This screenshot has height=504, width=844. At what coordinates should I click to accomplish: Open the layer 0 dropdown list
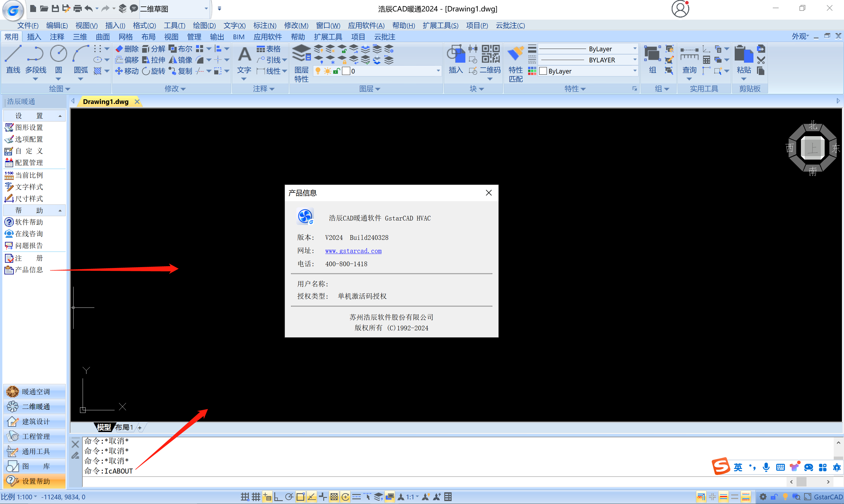438,71
